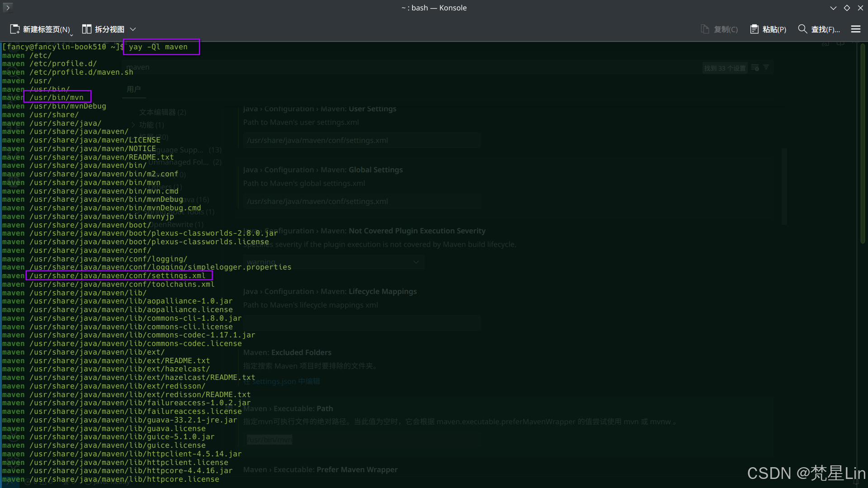The image size is (868, 488).
Task: Click the 'plexus-classworlds-2.8.0.jar' output line
Action: click(154, 233)
